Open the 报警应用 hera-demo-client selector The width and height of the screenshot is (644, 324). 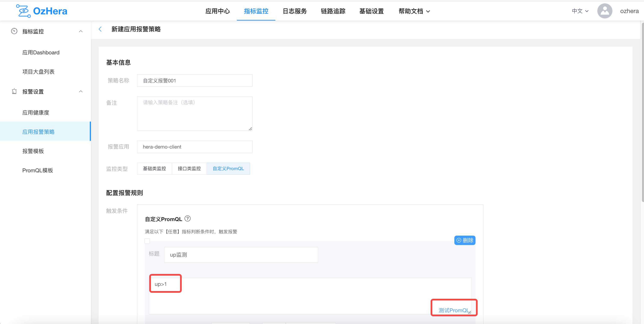(x=195, y=147)
